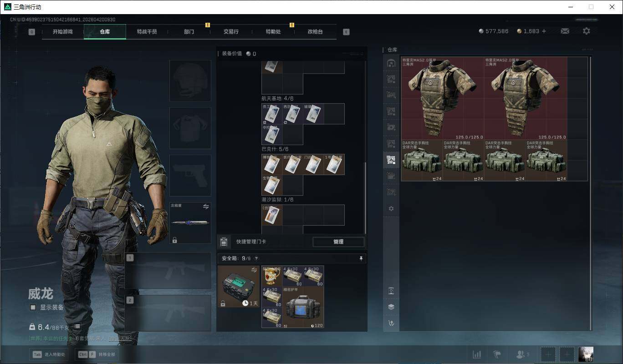Click the plus icon beside 1,883 currency

tap(544, 31)
